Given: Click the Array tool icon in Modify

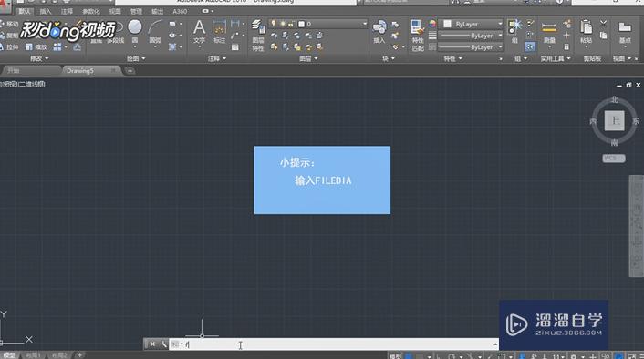Looking at the screenshot, I should pos(57,47).
